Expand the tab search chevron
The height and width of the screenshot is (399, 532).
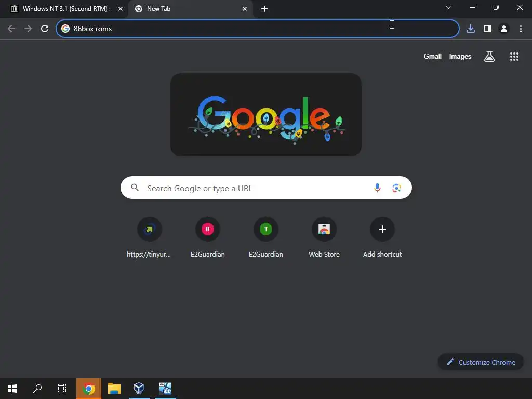[448, 7]
